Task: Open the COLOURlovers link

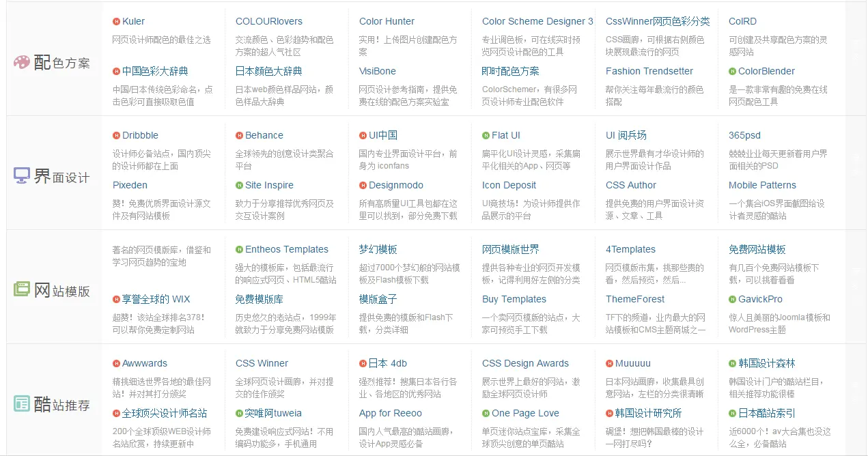Action: tap(269, 21)
